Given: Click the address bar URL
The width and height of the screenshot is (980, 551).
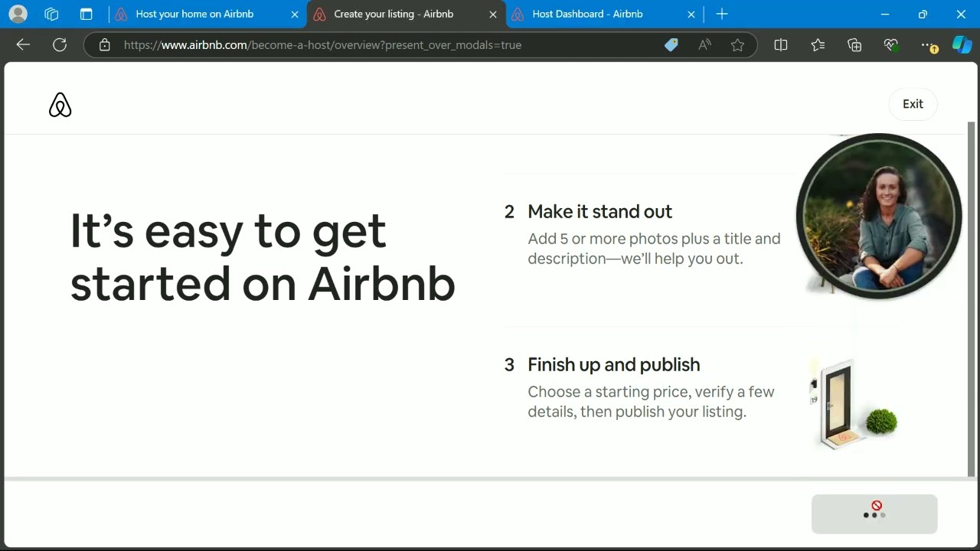Looking at the screenshot, I should [322, 45].
